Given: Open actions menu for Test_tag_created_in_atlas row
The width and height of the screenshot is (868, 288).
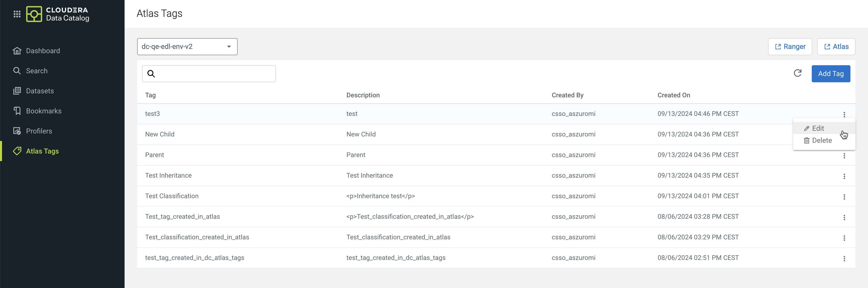Looking at the screenshot, I should [844, 217].
